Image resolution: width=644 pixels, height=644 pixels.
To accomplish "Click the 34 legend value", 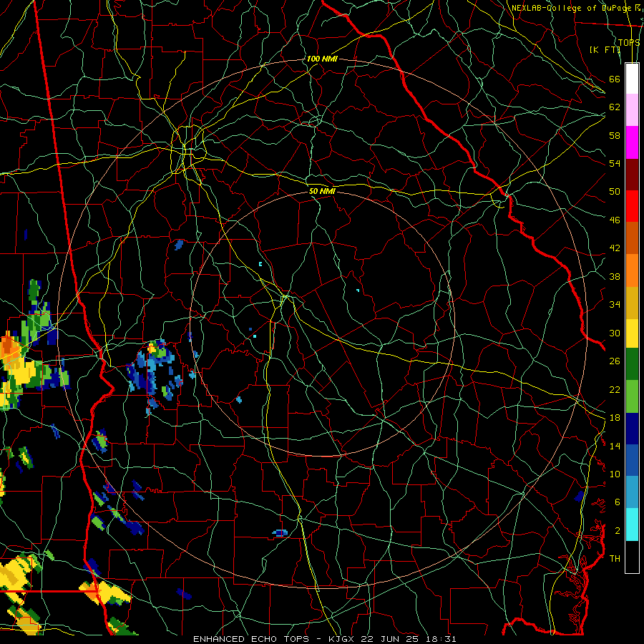I will pos(615,305).
